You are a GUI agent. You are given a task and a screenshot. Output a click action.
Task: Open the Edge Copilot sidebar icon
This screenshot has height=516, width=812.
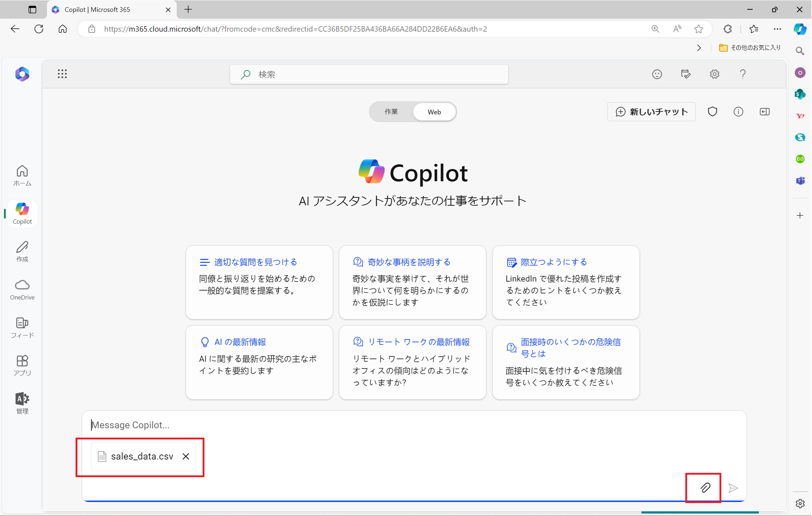click(x=800, y=29)
